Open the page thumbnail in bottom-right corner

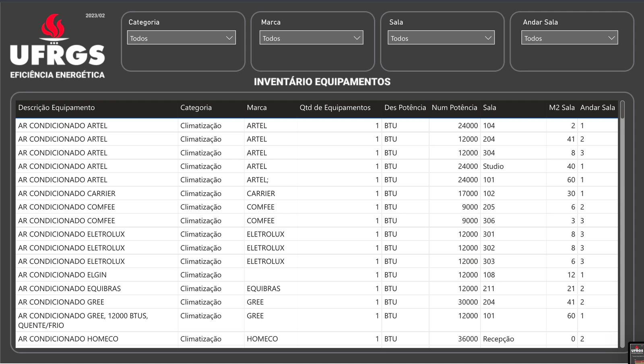click(637, 353)
